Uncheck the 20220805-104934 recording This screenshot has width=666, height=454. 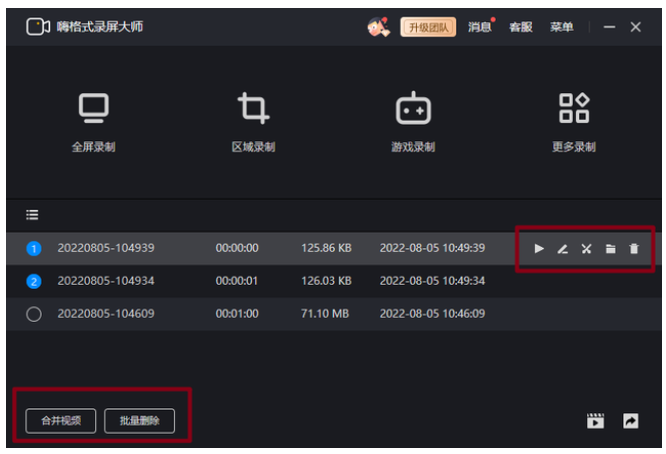[33, 281]
